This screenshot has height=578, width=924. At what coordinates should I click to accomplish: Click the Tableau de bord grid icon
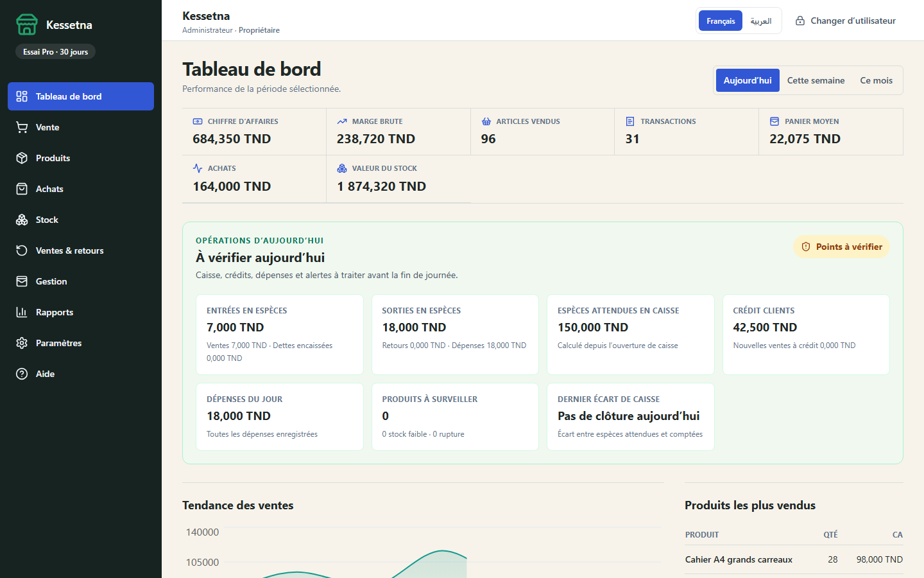[x=22, y=96]
